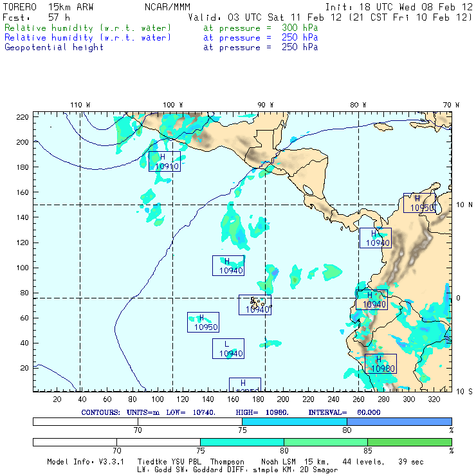The image size is (476, 476).
Task: Click the 110 W longitude label
Action: click(80, 105)
